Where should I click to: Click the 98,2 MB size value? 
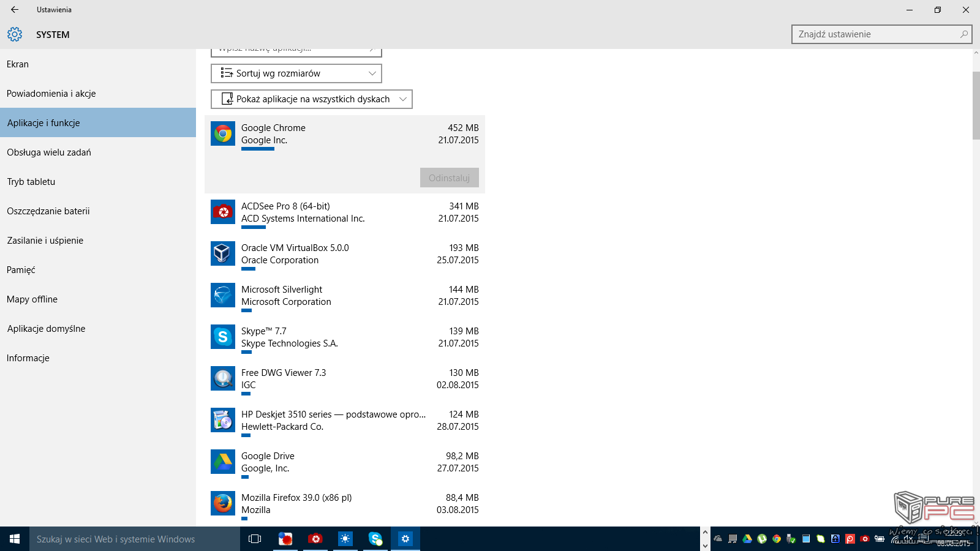[x=462, y=455]
